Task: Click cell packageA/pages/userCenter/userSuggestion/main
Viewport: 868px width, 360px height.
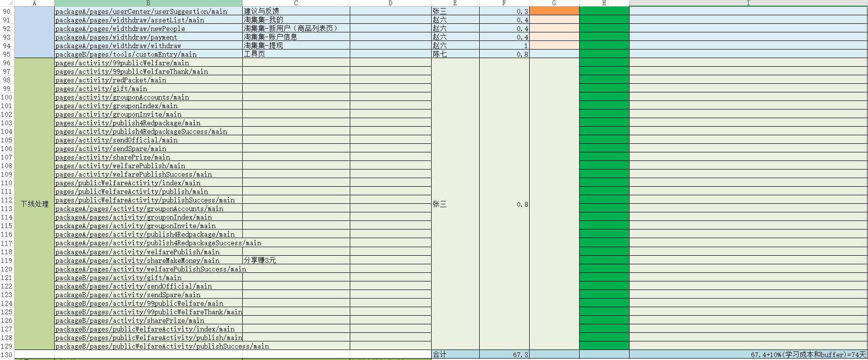Action: pyautogui.click(x=148, y=11)
